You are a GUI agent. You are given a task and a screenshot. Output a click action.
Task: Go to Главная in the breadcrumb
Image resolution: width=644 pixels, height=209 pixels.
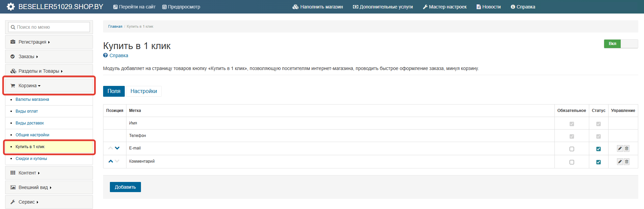tap(115, 26)
